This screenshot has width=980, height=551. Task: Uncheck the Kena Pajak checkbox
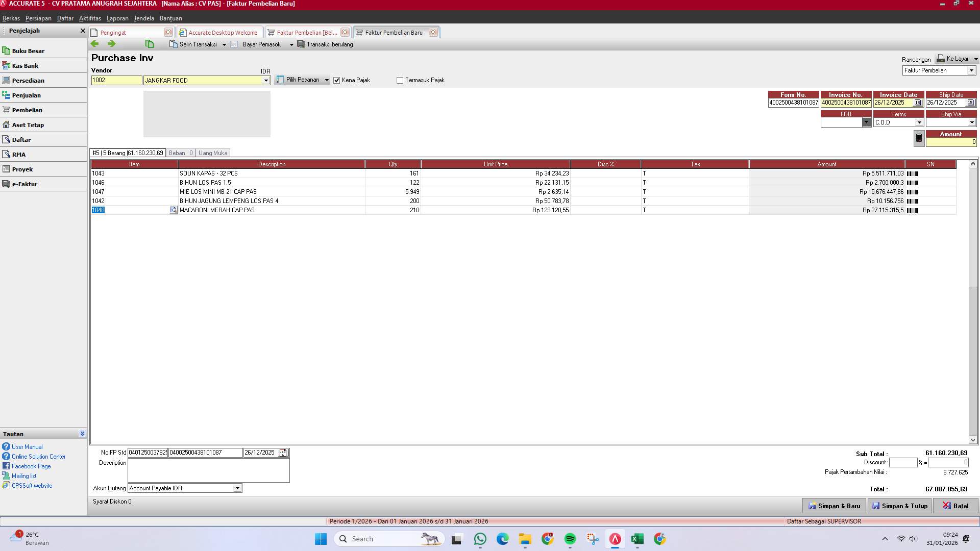tap(336, 80)
